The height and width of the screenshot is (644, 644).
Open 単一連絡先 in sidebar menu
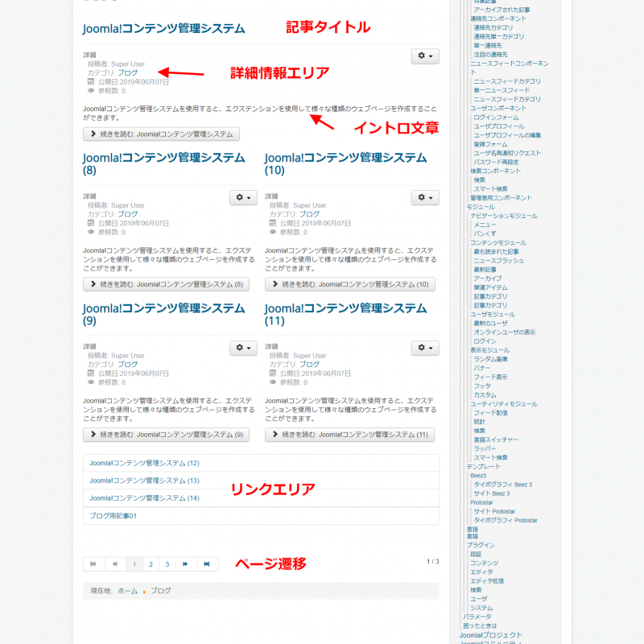[x=488, y=46]
